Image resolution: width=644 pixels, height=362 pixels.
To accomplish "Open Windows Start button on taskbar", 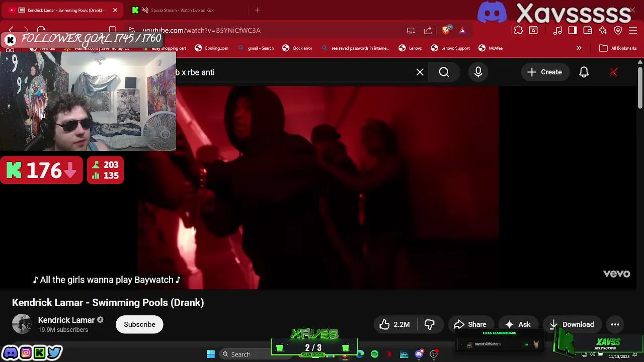I will point(211,354).
